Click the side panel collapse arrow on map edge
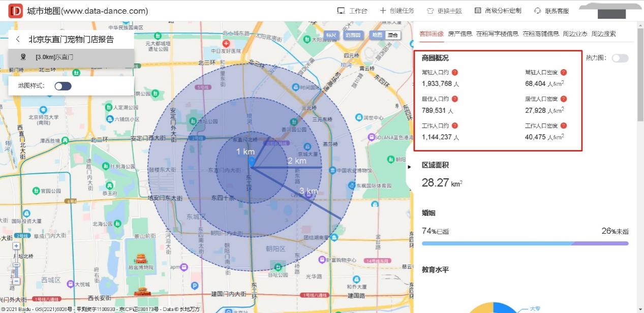The height and width of the screenshot is (313, 644). click(x=409, y=166)
